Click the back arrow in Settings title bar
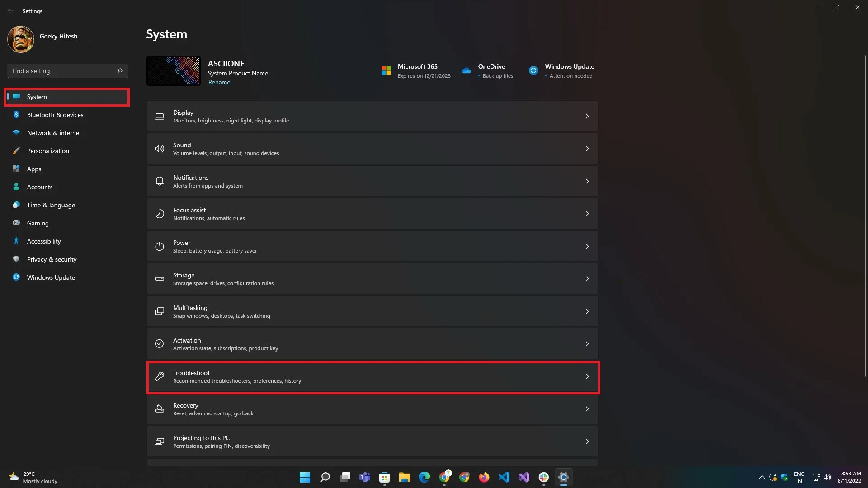Viewport: 868px width, 488px height. (x=11, y=11)
